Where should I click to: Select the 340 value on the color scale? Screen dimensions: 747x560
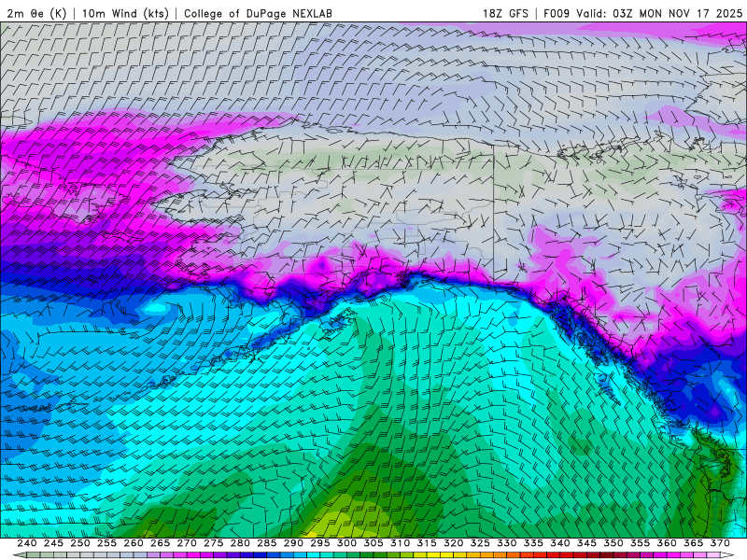coord(560,543)
